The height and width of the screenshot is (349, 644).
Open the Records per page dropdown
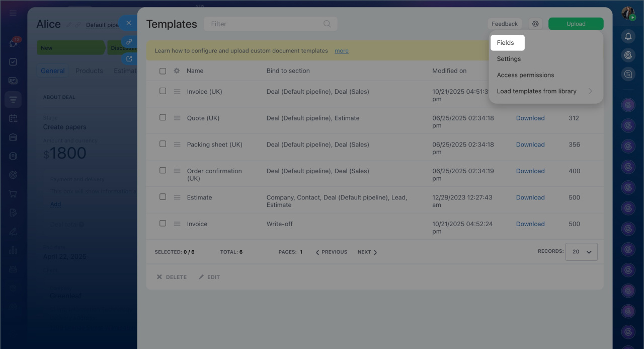click(581, 252)
